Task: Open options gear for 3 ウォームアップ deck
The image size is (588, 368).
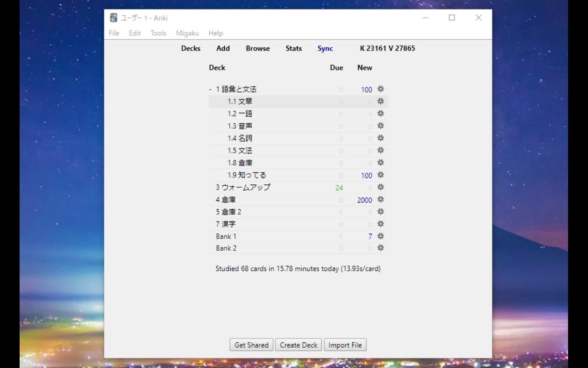Action: (x=380, y=187)
